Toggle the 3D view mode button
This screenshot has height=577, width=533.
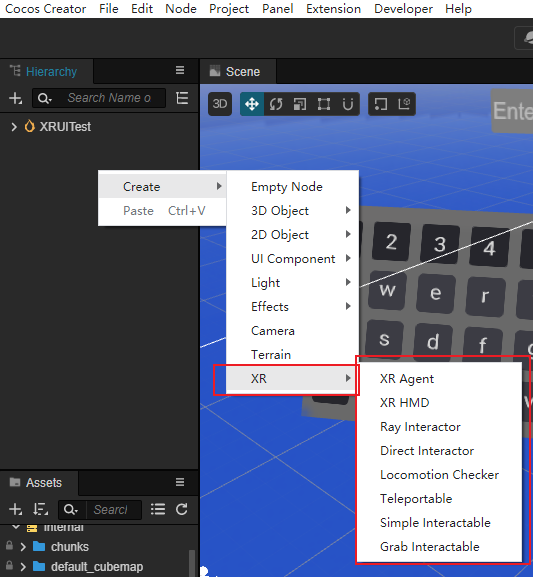[x=220, y=104]
